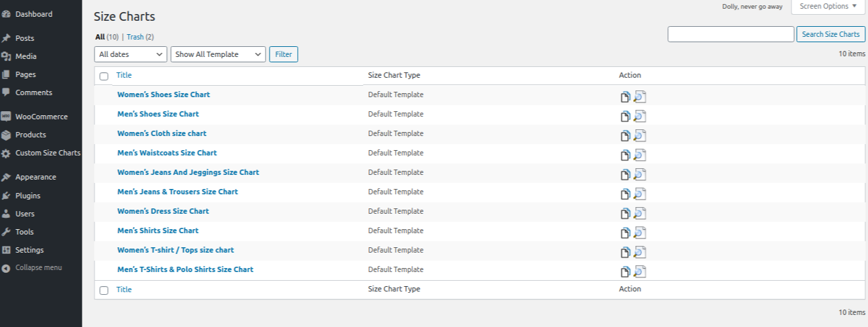Expand the Show All Template dropdown
868x327 pixels.
(218, 54)
